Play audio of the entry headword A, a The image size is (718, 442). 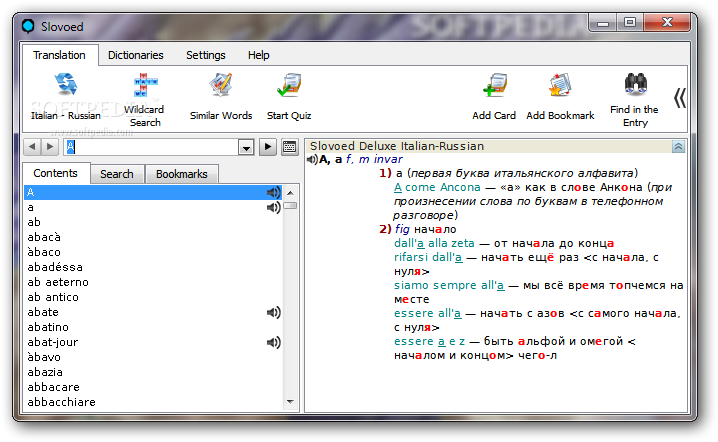[312, 159]
